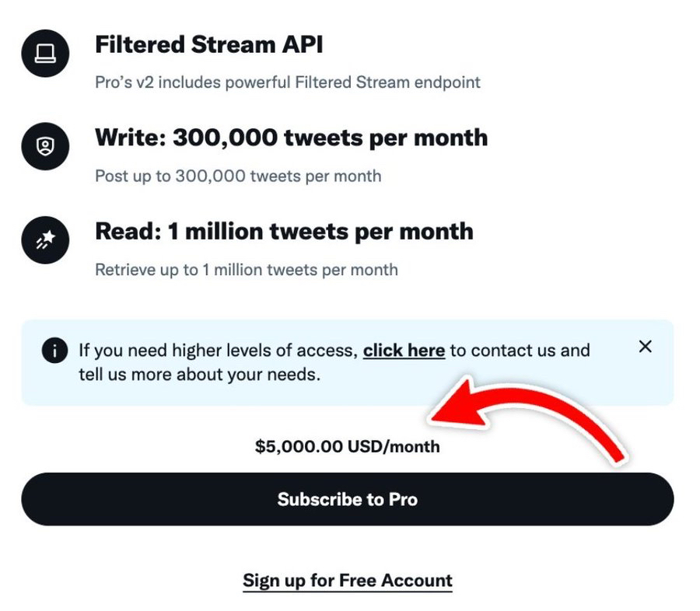
Task: Click the info icon in the blue banner
Action: coord(54,351)
